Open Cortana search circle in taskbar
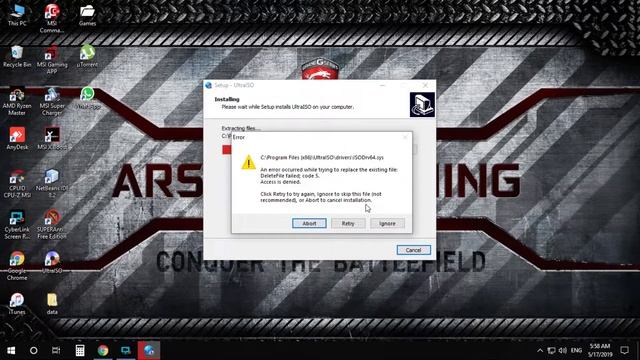 tap(33, 350)
